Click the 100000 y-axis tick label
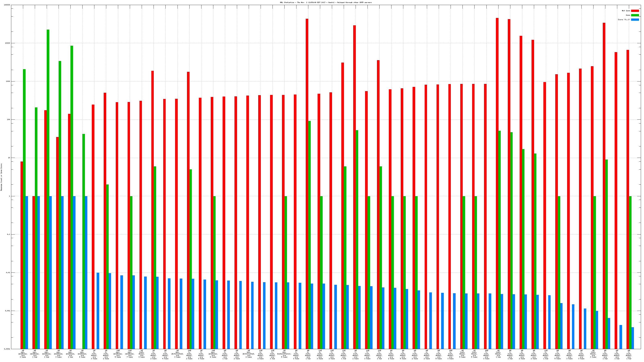Image resolution: width=644 pixels, height=362 pixels. pos(7,5)
